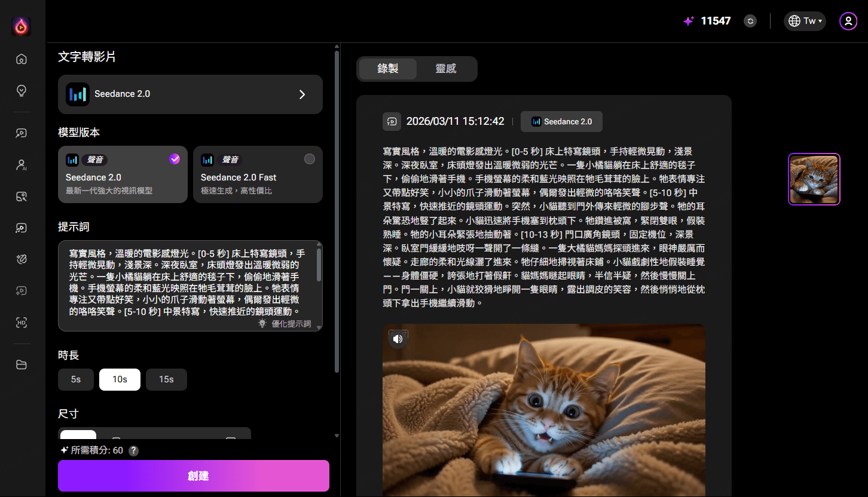Open the Tw language dropdown

[x=804, y=20]
